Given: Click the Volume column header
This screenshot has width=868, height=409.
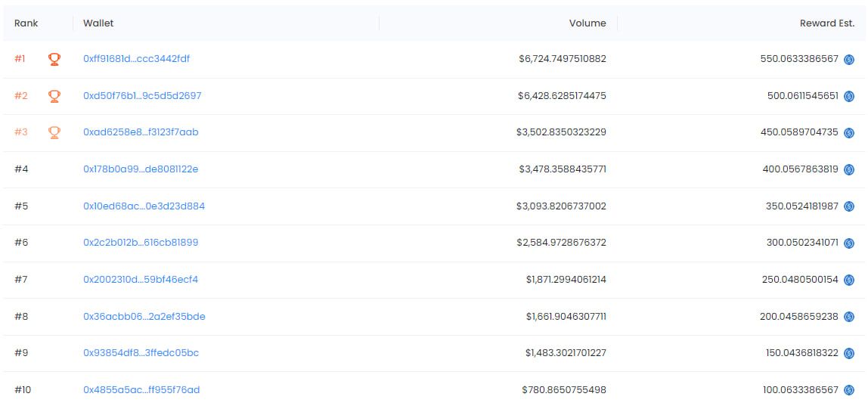Looking at the screenshot, I should point(587,23).
